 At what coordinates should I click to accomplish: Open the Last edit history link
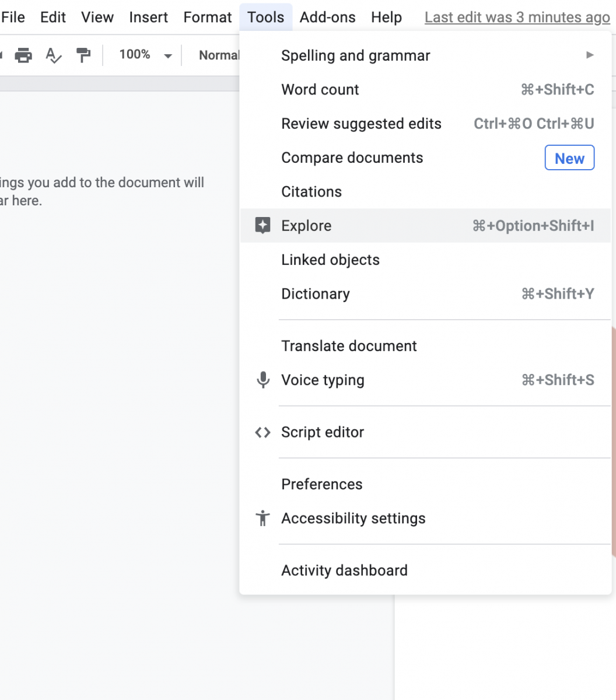click(517, 17)
